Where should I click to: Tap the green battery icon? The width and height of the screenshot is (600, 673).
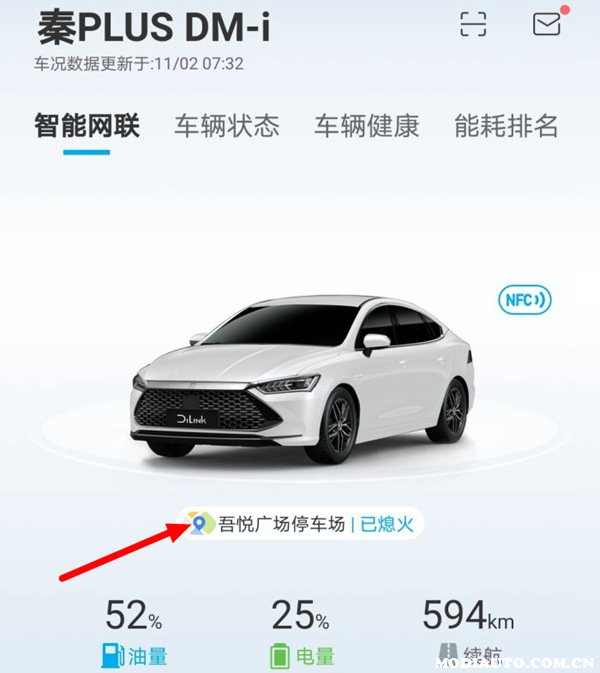click(280, 656)
